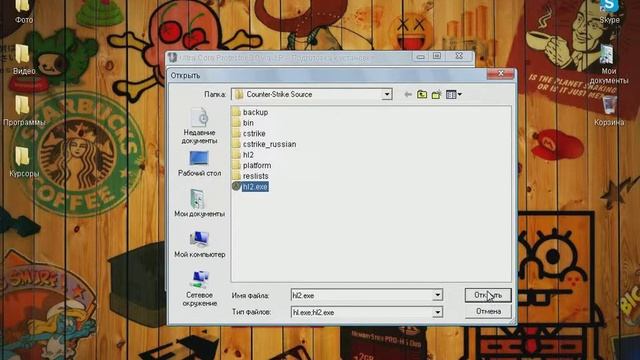Expand the Папка folder dropdown

[387, 95]
